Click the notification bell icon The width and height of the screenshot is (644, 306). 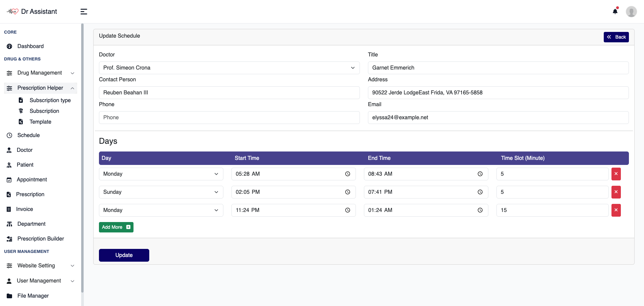point(615,11)
